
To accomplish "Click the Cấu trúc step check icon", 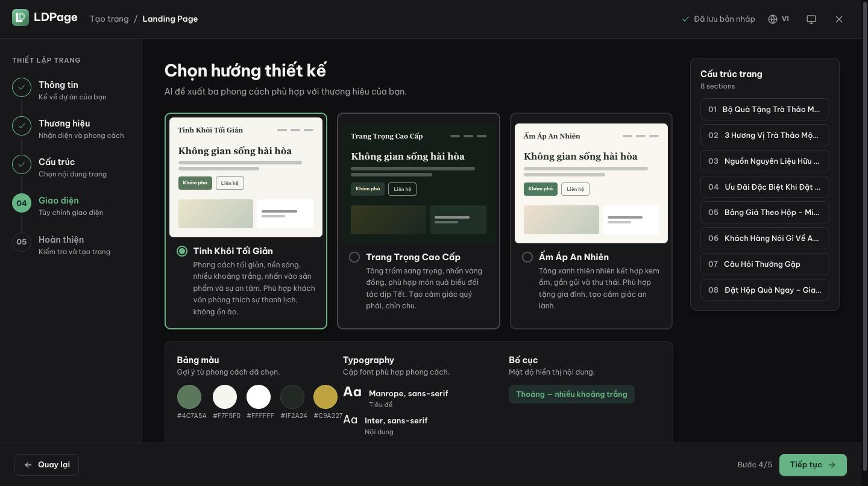I will pos(22,164).
